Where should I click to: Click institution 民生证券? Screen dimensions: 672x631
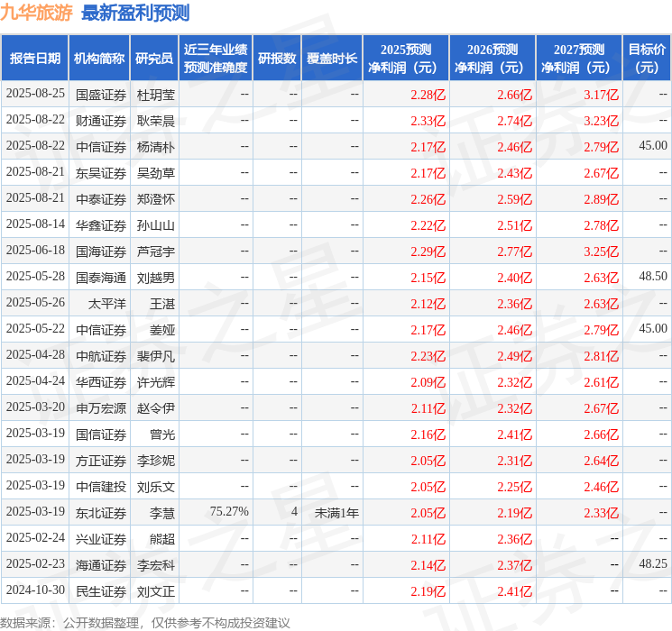(x=101, y=591)
